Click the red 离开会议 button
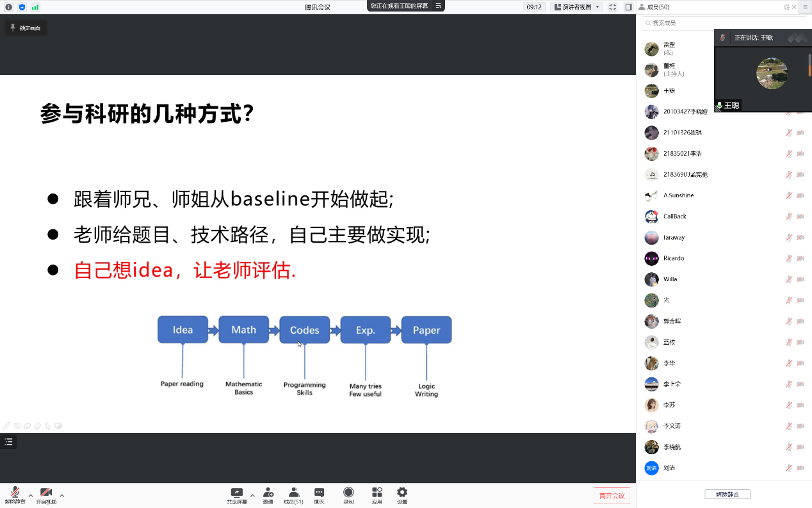Image resolution: width=812 pixels, height=508 pixels. click(x=612, y=496)
